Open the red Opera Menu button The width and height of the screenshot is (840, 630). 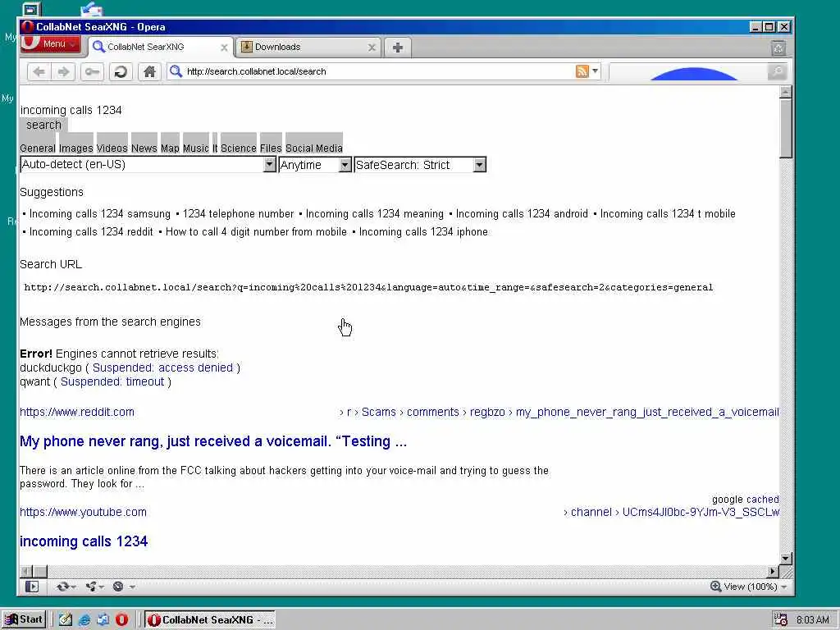50,44
